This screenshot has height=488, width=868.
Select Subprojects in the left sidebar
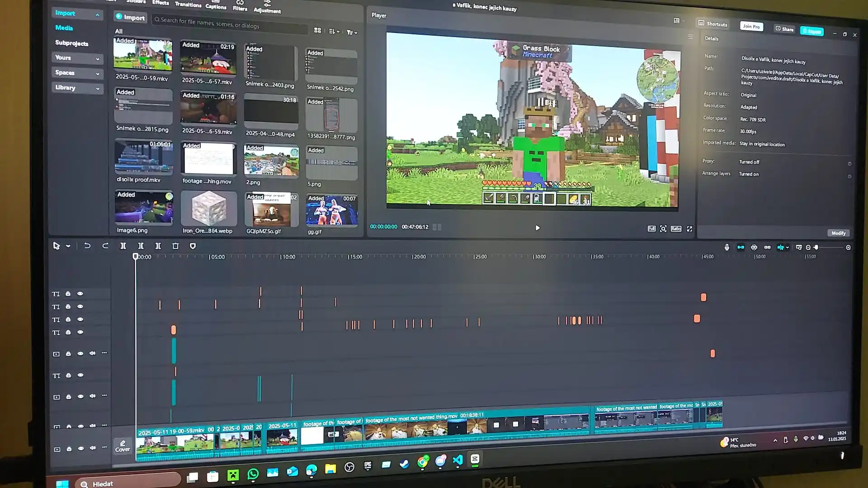pos(71,43)
